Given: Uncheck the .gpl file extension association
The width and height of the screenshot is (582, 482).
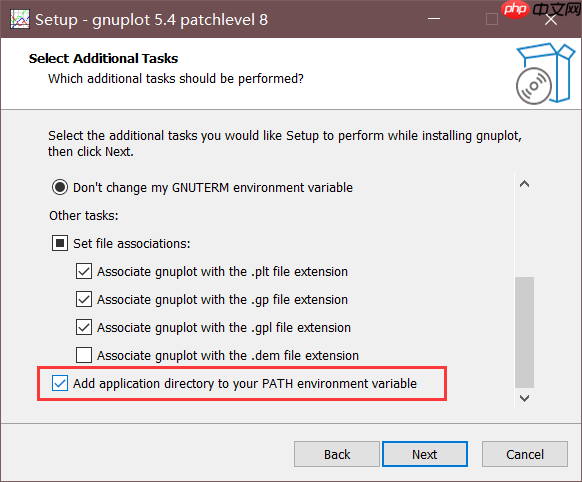Looking at the screenshot, I should point(84,327).
